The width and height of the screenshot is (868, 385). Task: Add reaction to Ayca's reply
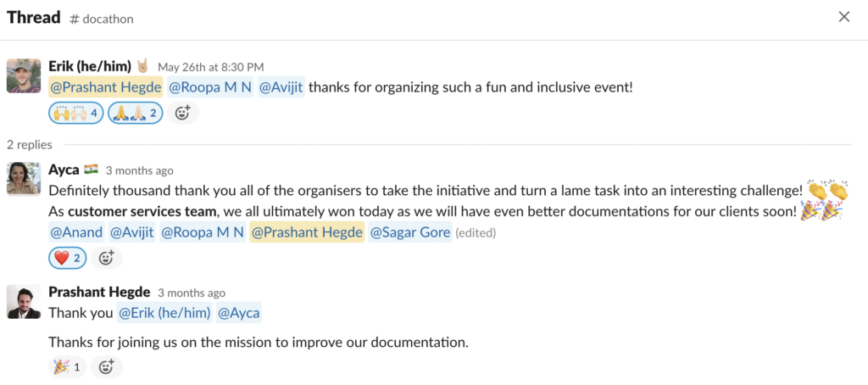click(106, 258)
